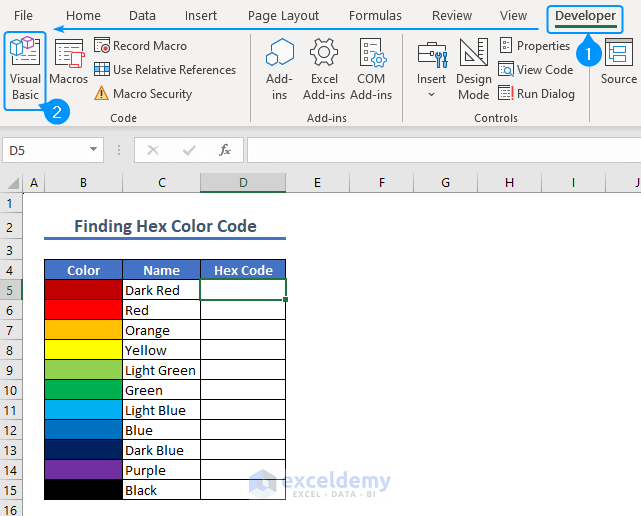Click the Cancel entry X button

tap(153, 150)
